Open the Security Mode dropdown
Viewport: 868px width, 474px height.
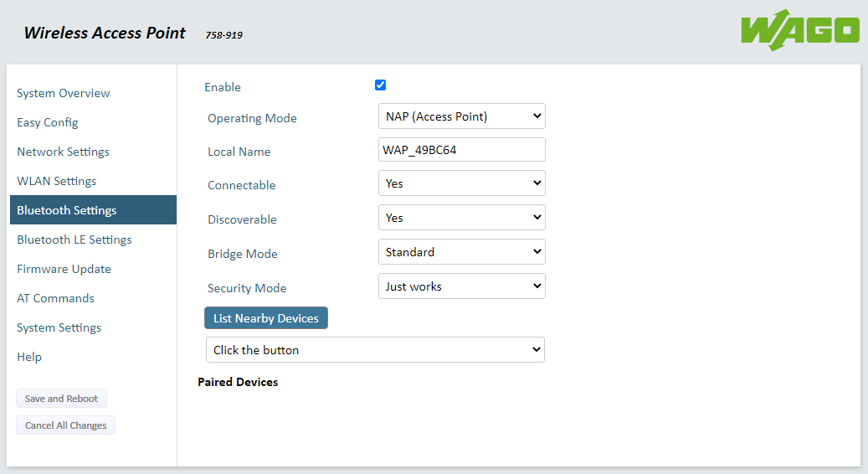(x=461, y=286)
